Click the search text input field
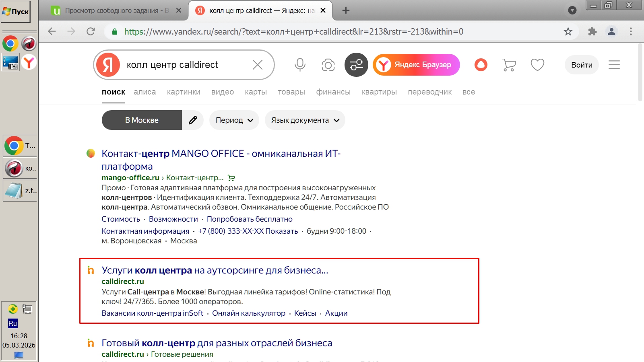The width and height of the screenshot is (644, 362). [x=185, y=65]
